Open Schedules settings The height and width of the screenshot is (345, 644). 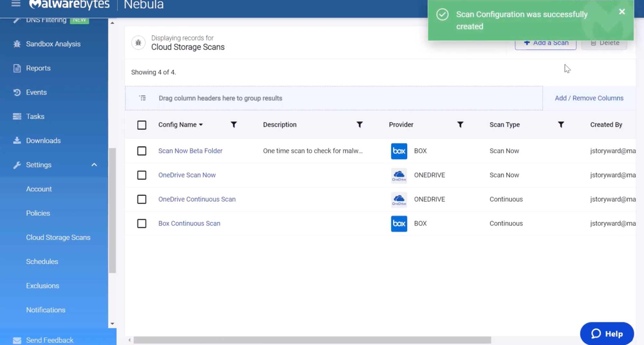(42, 261)
